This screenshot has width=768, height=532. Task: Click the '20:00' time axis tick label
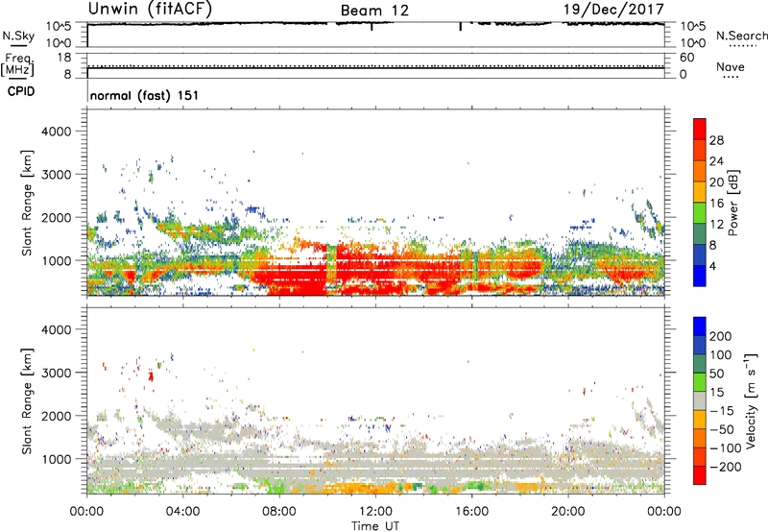tap(567, 512)
